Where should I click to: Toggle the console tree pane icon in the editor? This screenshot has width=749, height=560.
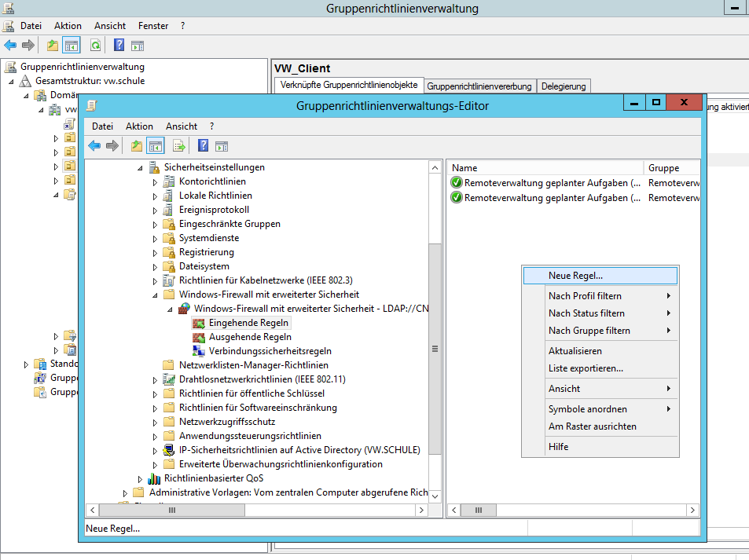click(155, 145)
